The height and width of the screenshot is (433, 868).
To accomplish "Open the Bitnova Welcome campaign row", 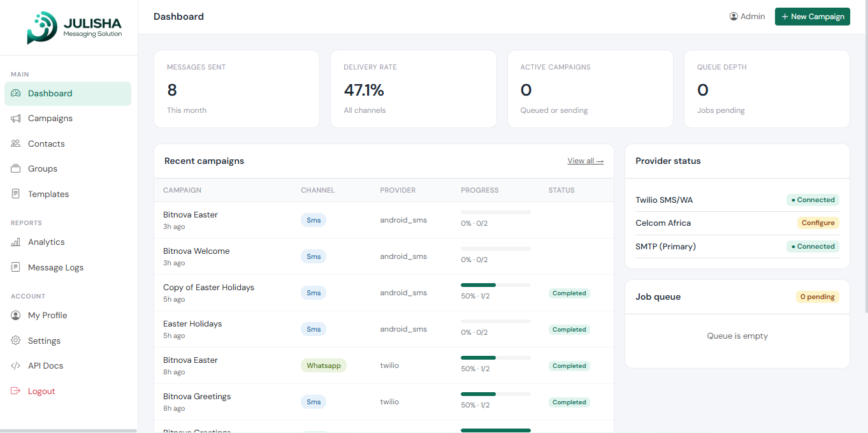I will click(x=384, y=256).
